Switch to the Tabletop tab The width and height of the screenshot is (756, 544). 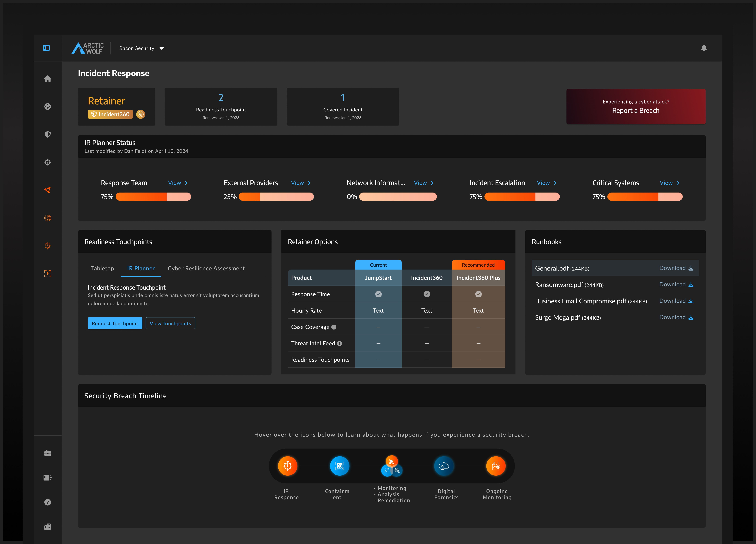(x=102, y=268)
